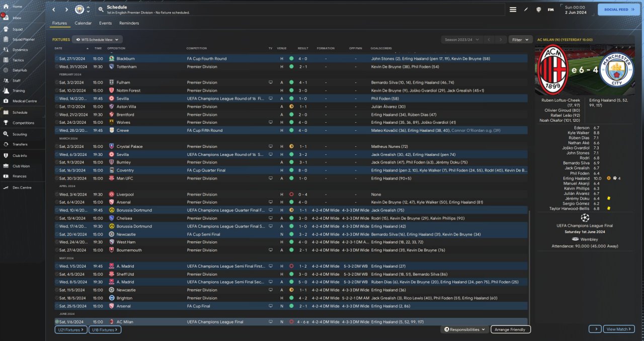The image size is (644, 341).
Task: Click Coventry FA Cup Quarter Final row
Action: (x=291, y=170)
